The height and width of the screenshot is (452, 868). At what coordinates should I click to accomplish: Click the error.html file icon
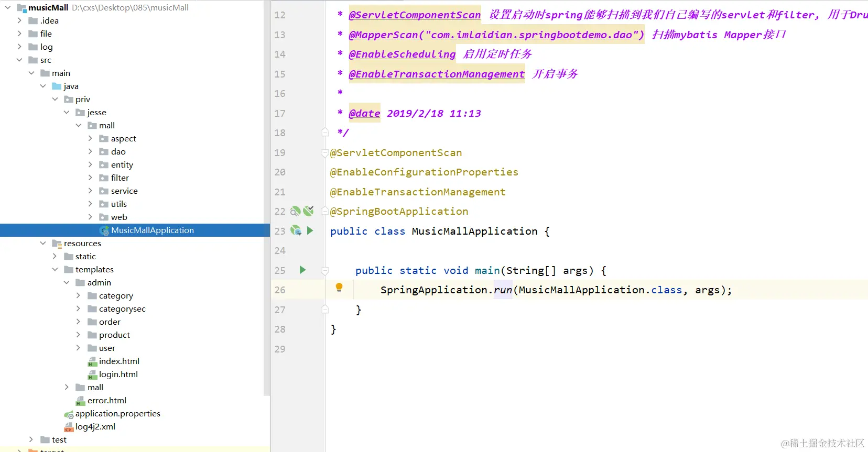pyautogui.click(x=80, y=401)
